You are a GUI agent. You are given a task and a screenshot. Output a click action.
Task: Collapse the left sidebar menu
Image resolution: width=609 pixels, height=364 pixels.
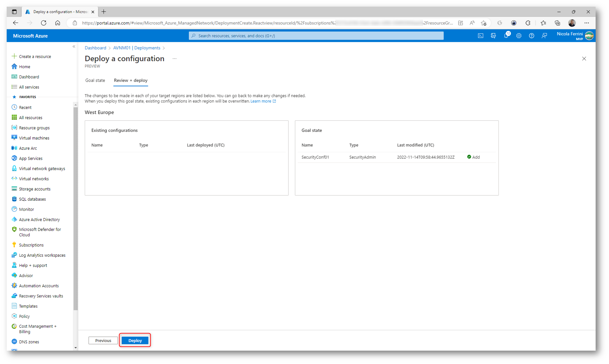tap(74, 47)
